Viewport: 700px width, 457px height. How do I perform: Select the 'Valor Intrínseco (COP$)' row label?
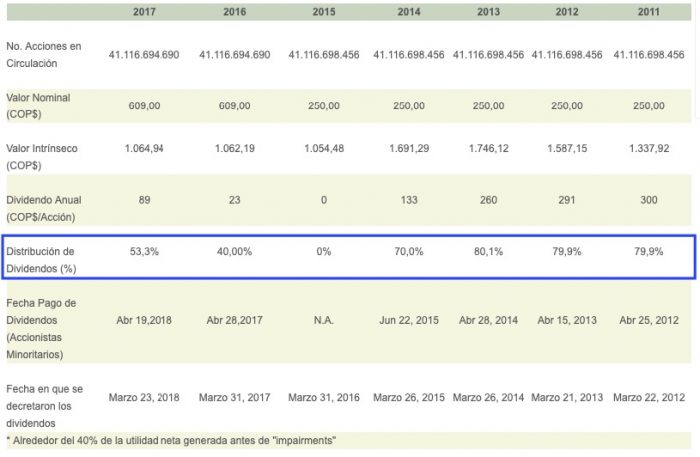coord(42,155)
